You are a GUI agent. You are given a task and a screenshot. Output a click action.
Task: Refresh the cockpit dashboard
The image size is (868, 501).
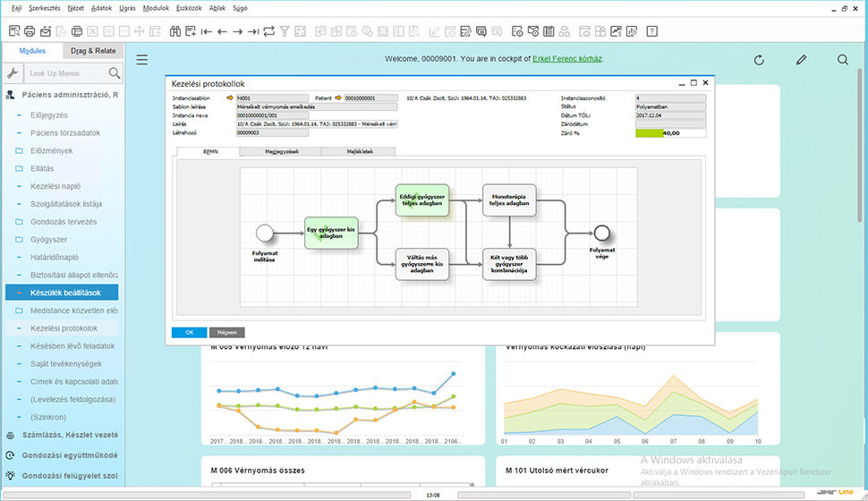(x=759, y=60)
